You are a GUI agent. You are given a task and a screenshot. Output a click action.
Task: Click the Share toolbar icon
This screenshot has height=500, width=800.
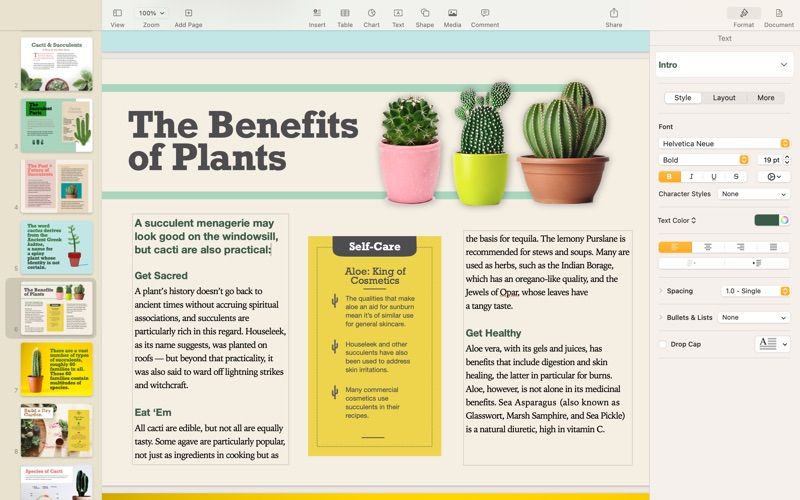click(x=614, y=13)
